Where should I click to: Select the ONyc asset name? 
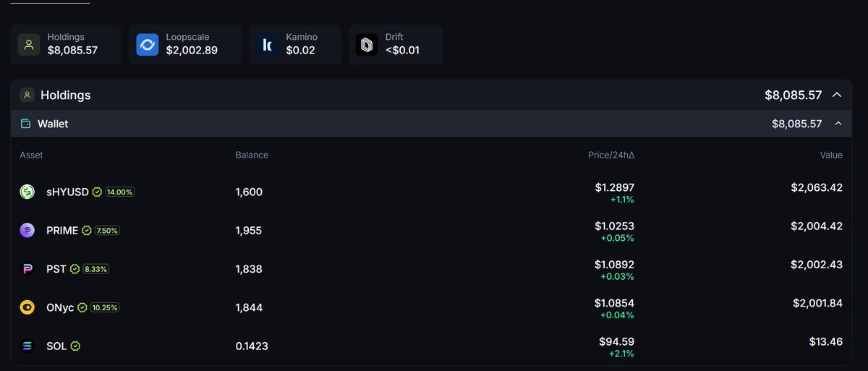coord(60,307)
